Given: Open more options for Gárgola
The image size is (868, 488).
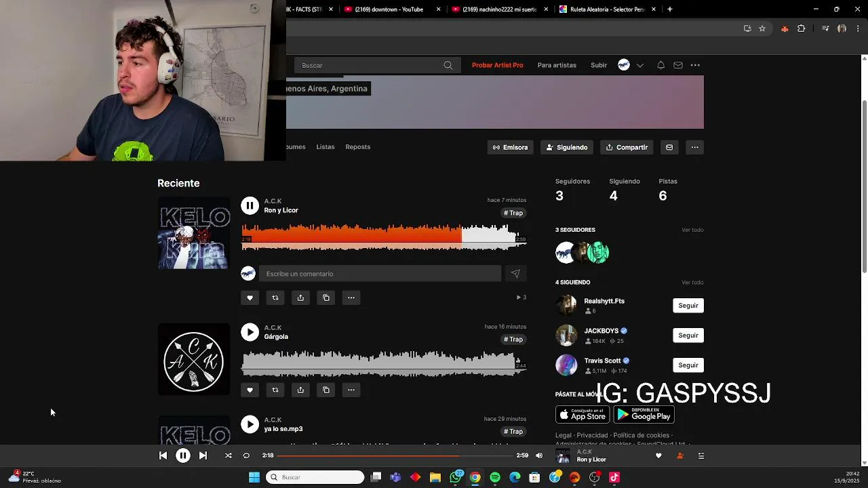Looking at the screenshot, I should (351, 390).
